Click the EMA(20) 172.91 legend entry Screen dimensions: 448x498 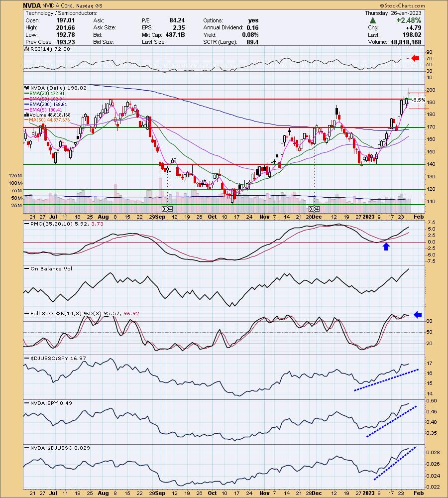44,94
